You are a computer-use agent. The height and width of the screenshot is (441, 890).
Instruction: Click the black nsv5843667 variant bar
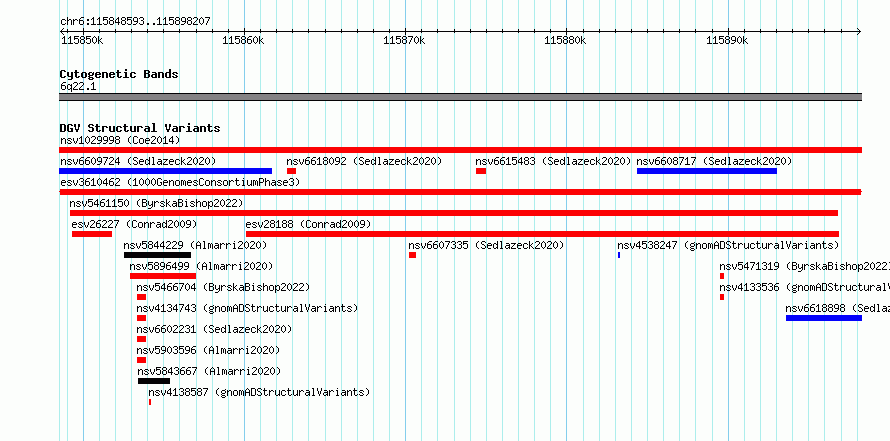click(154, 381)
